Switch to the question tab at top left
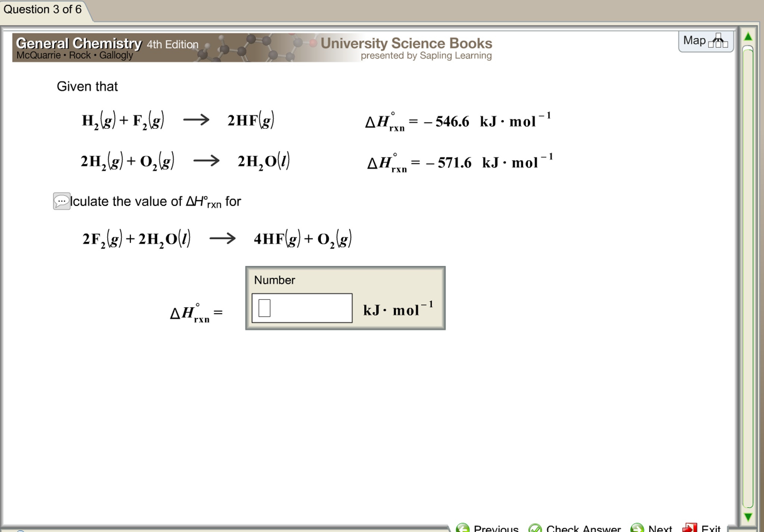The width and height of the screenshot is (764, 532). pyautogui.click(x=42, y=9)
